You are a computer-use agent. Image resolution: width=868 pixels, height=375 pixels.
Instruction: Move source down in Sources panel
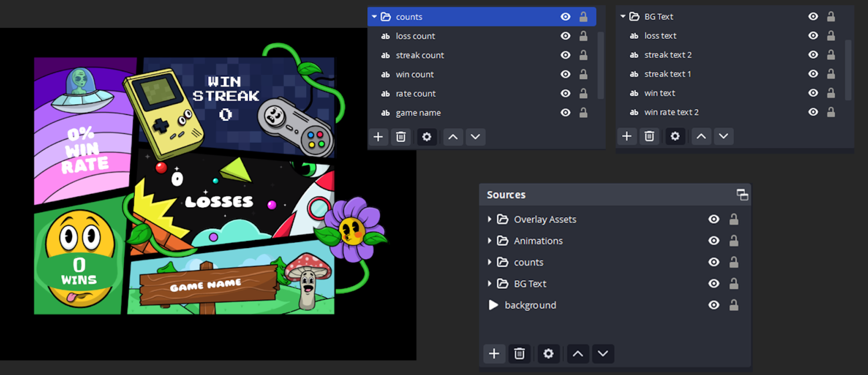603,354
